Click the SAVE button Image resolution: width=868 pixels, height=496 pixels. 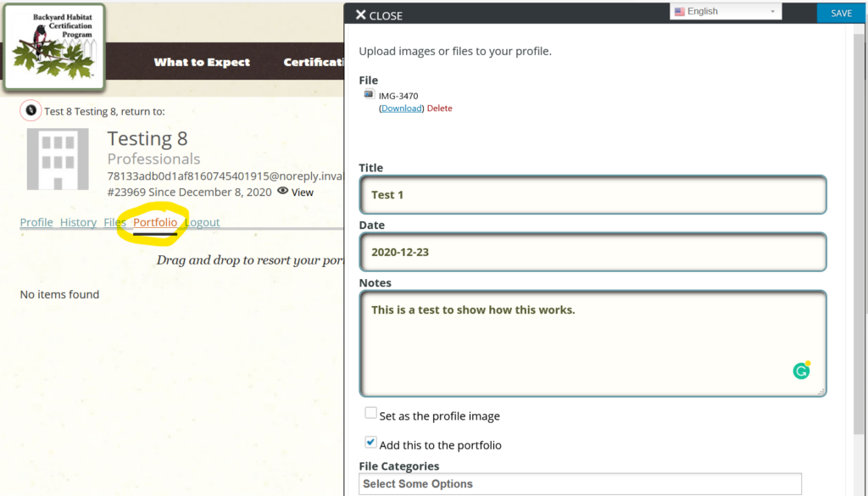(x=841, y=14)
